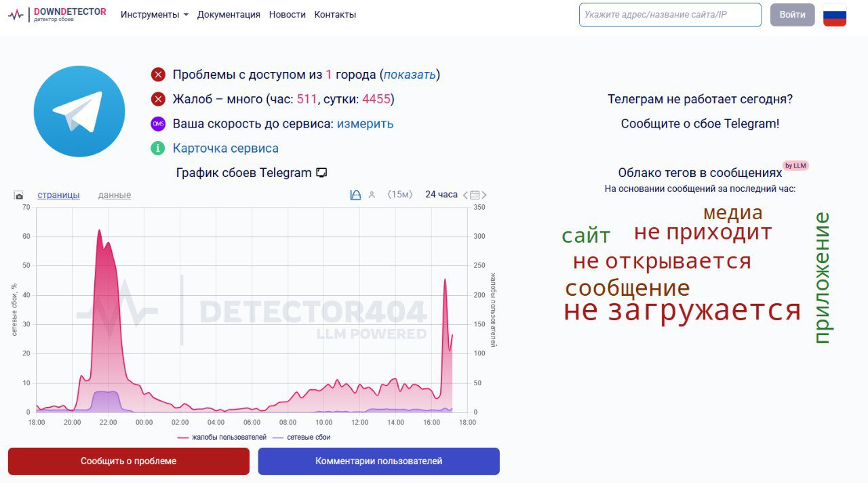Click the измерить speed link
Screen dimensions: 868x483
point(365,123)
